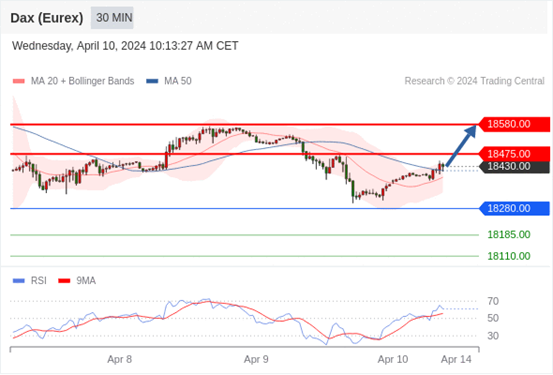The width and height of the screenshot is (553, 375).
Task: Click the chart date and time stamp
Action: 125,46
